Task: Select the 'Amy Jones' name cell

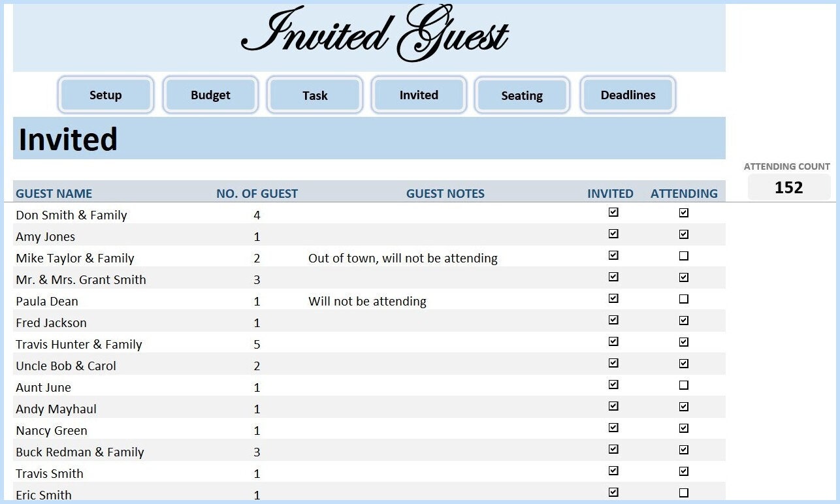Action: pyautogui.click(x=45, y=237)
